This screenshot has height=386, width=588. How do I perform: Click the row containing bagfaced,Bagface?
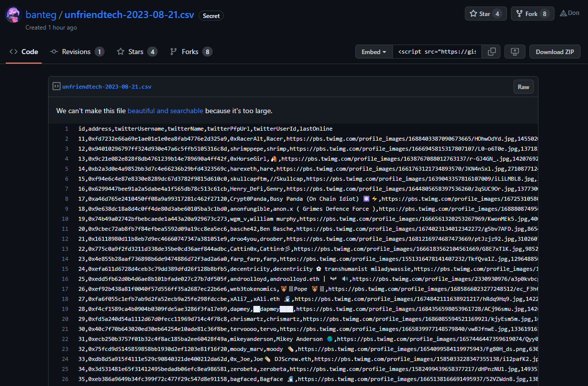[x=308, y=379]
